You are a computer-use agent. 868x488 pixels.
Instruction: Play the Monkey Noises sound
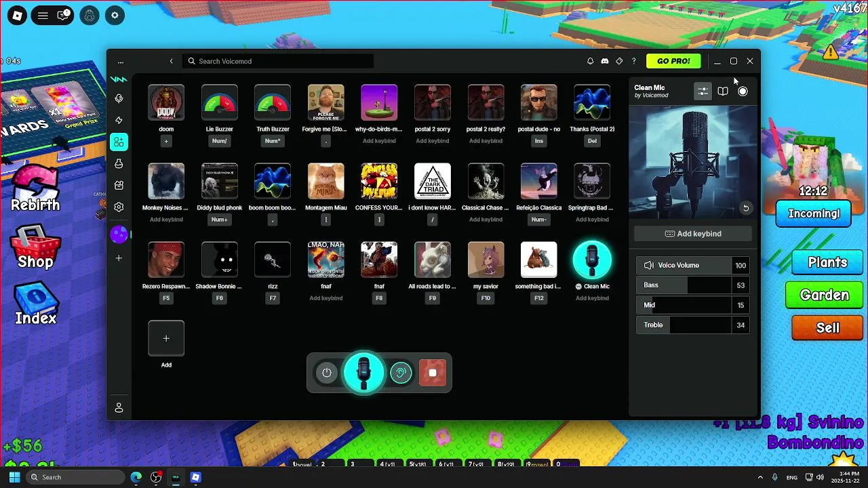(x=166, y=181)
